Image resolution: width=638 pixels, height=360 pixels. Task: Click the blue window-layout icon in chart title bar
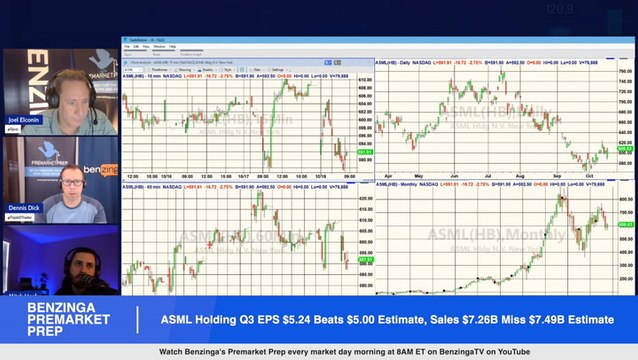coord(328,62)
